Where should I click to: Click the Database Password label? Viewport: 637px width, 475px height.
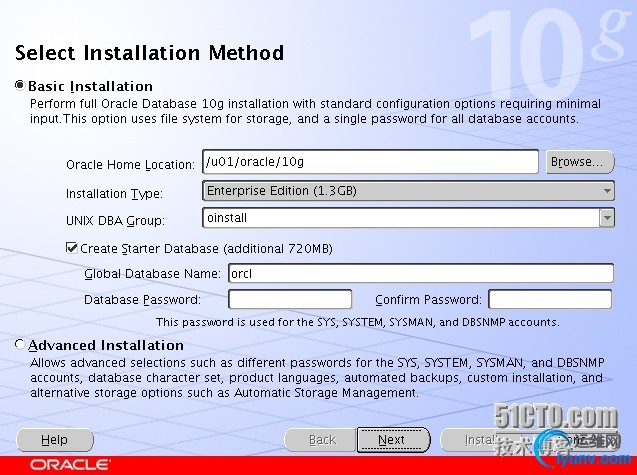pos(142,300)
